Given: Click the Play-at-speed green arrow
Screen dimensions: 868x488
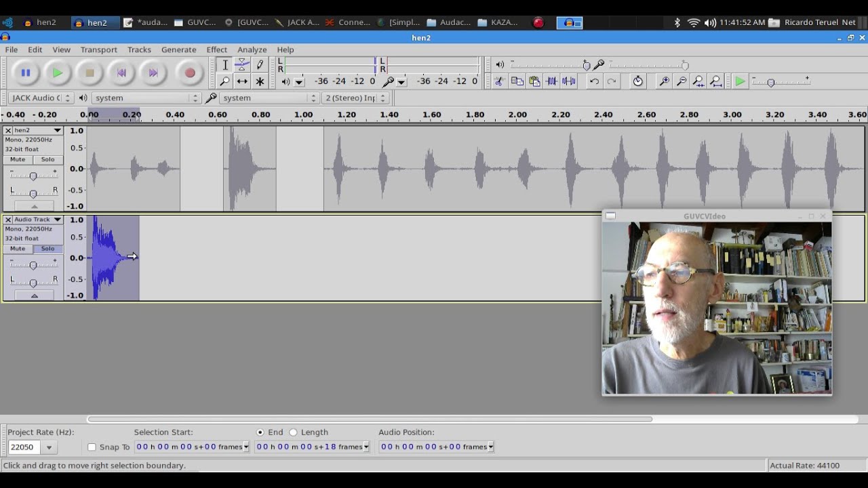Looking at the screenshot, I should pyautogui.click(x=741, y=81).
